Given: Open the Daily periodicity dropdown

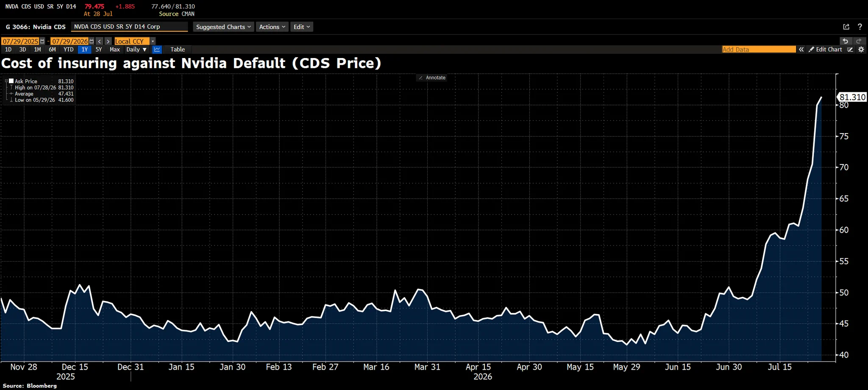Looking at the screenshot, I should [136, 50].
